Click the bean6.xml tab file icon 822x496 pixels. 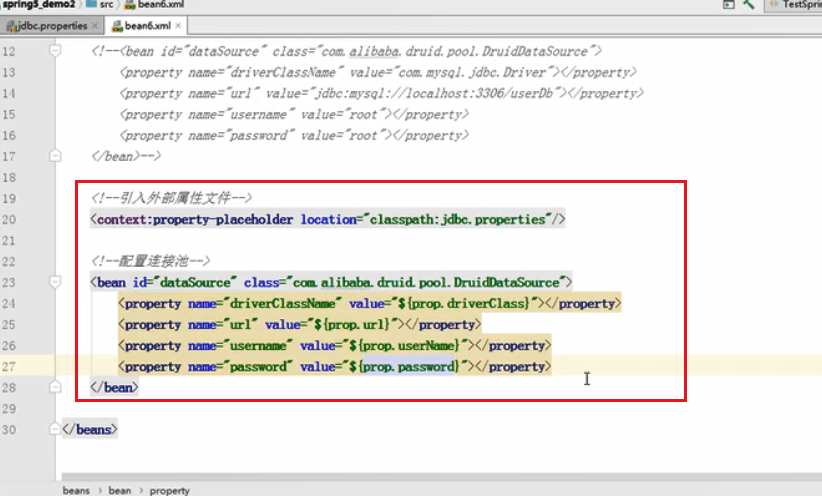coord(117,26)
